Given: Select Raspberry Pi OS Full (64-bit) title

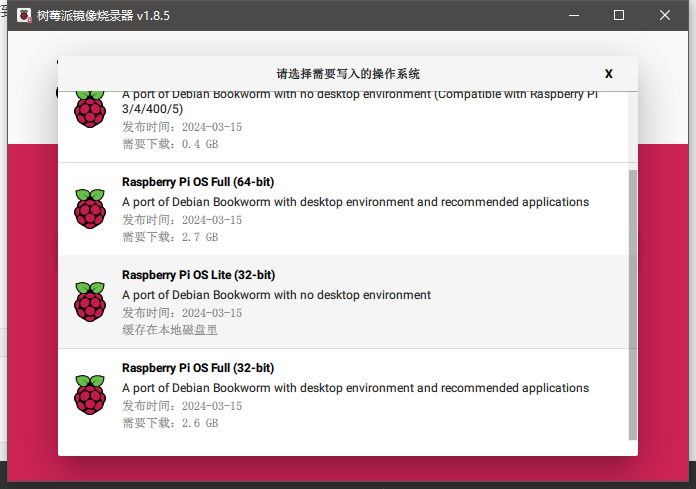Looking at the screenshot, I should click(x=198, y=182).
